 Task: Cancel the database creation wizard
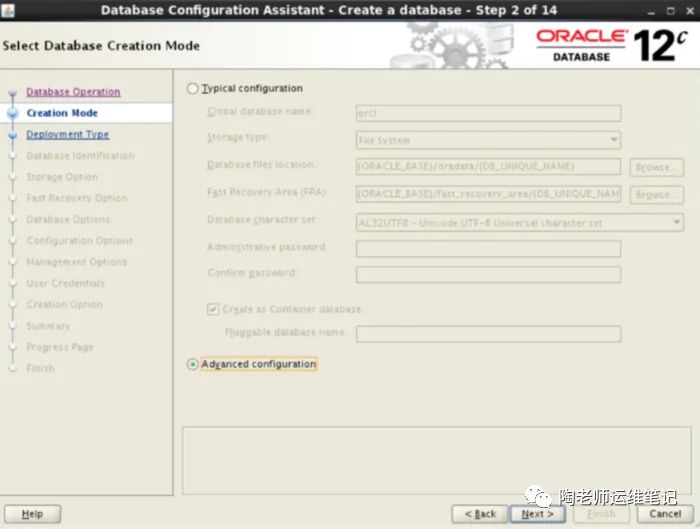(665, 514)
